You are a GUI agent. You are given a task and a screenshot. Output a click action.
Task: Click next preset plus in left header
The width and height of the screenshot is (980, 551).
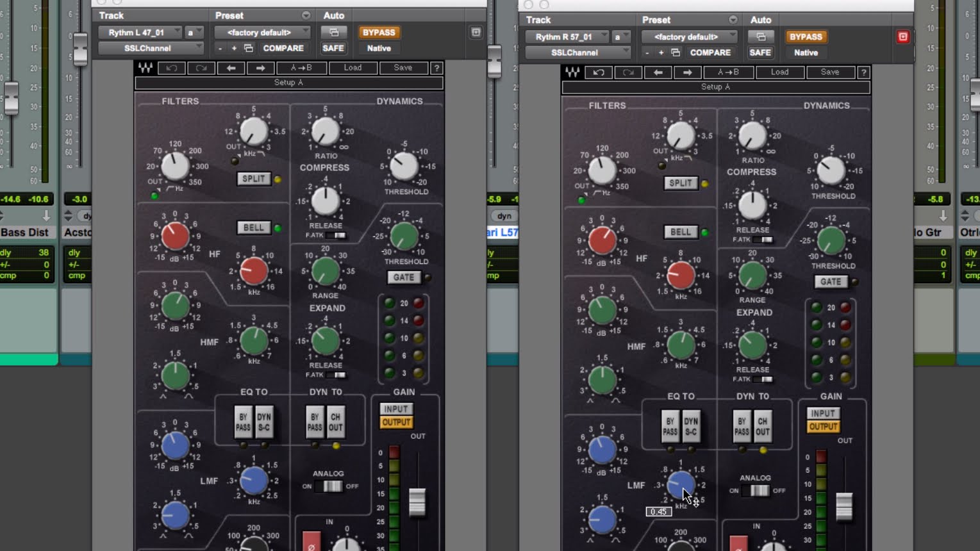coord(234,48)
